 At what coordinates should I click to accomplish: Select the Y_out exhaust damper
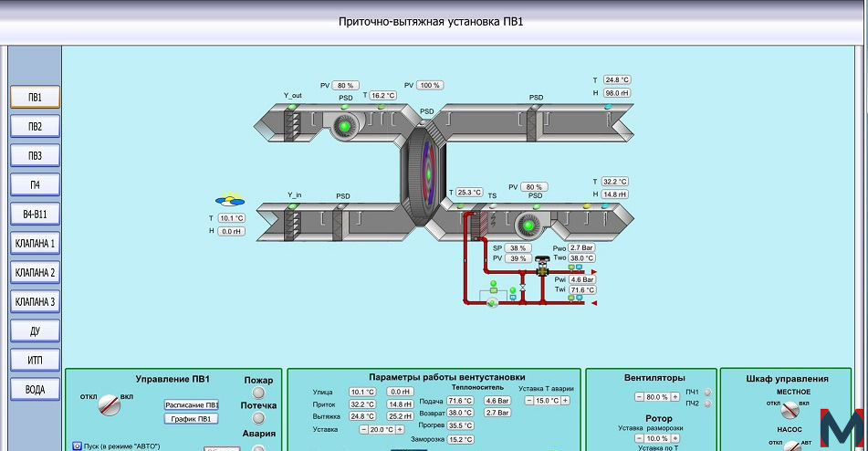point(292,125)
